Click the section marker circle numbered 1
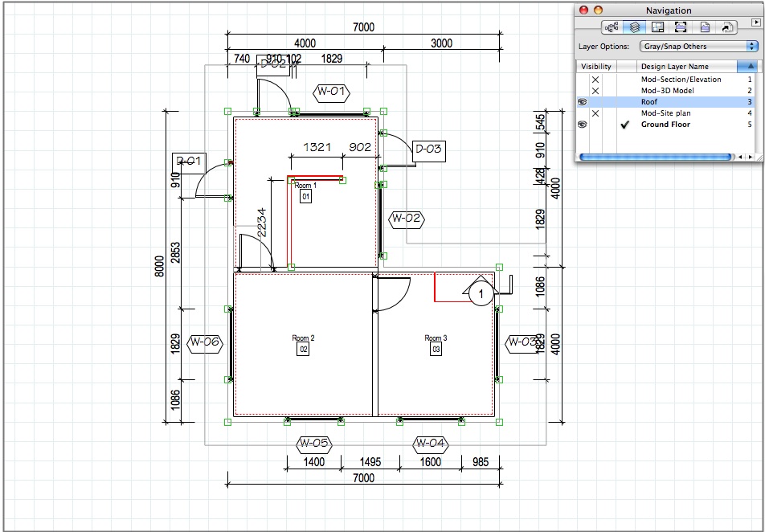This screenshot has width=765, height=532. point(481,294)
